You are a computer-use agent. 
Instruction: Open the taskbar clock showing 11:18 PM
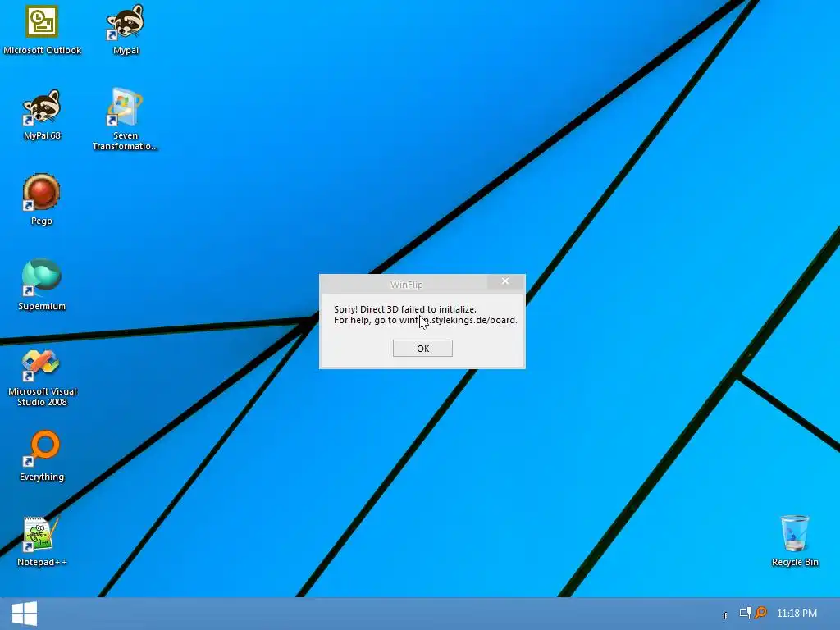tap(797, 614)
